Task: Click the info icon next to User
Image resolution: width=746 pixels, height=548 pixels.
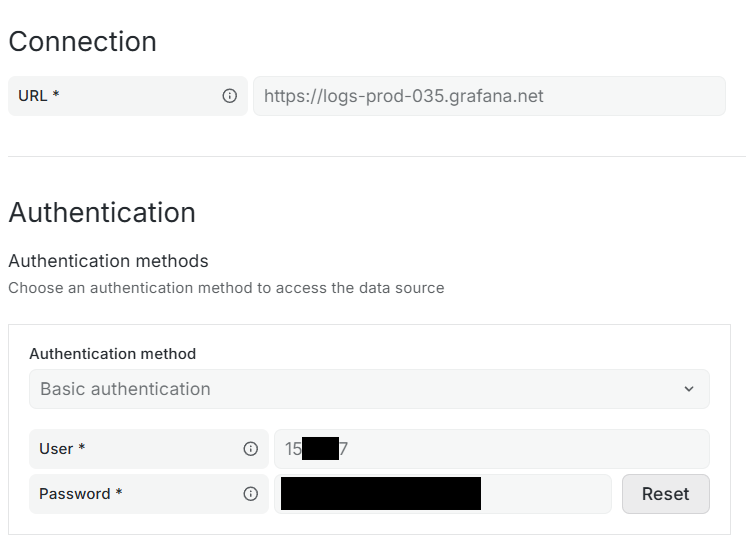Action: tap(251, 449)
